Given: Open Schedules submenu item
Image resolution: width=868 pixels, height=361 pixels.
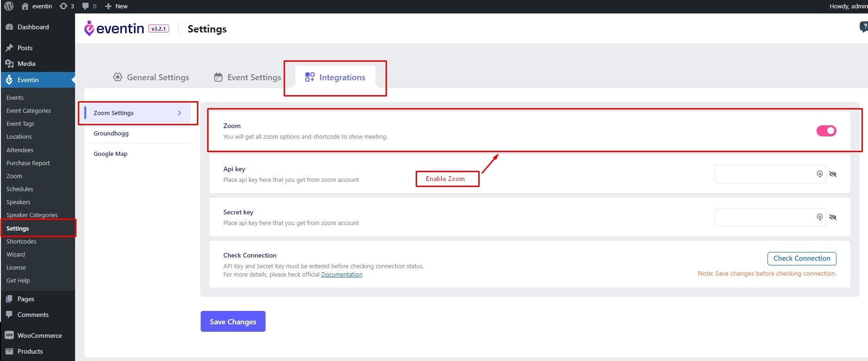Looking at the screenshot, I should pyautogui.click(x=20, y=189).
